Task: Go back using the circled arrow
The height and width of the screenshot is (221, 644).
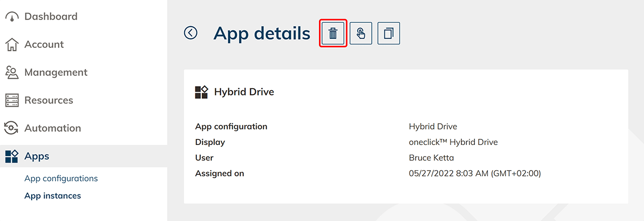Action: 191,33
